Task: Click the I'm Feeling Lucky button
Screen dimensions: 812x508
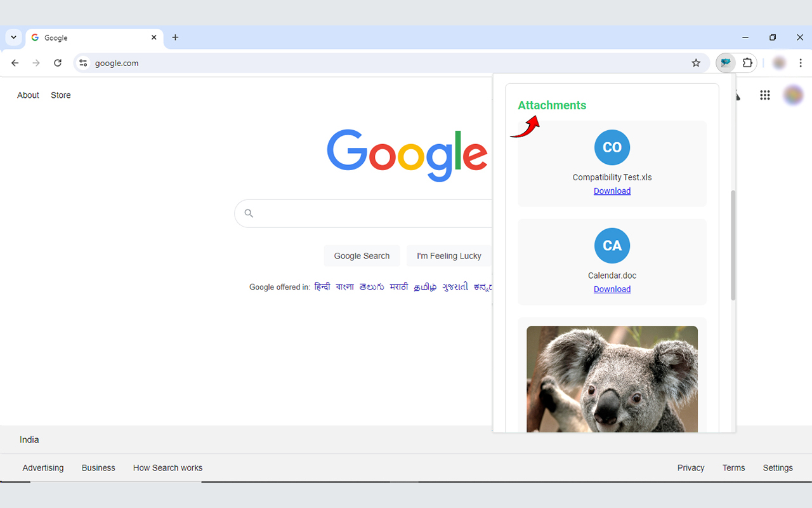Action: (x=449, y=255)
